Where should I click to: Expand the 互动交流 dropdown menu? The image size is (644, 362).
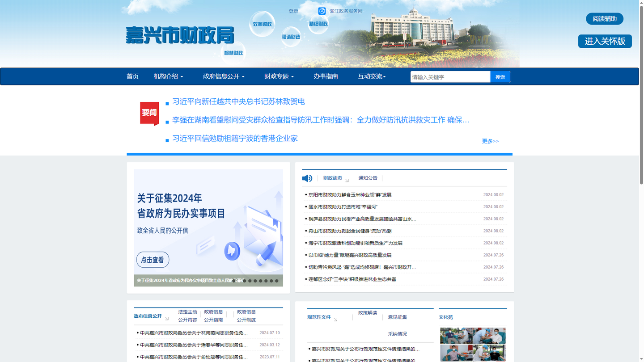tap(372, 76)
